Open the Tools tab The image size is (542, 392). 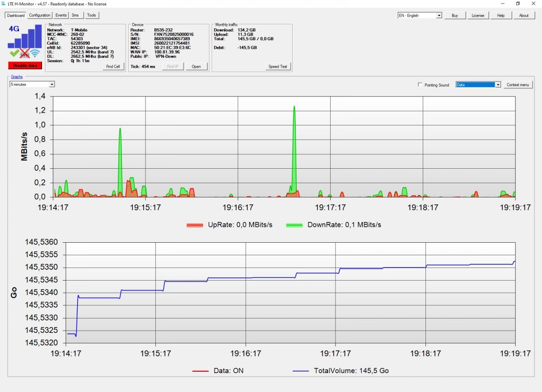click(91, 15)
